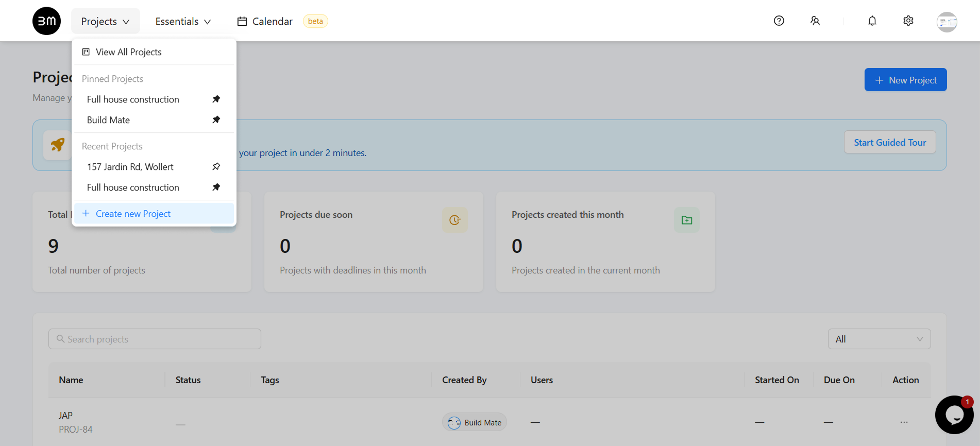980x446 pixels.
Task: Click the total count 9
Action: point(53,246)
